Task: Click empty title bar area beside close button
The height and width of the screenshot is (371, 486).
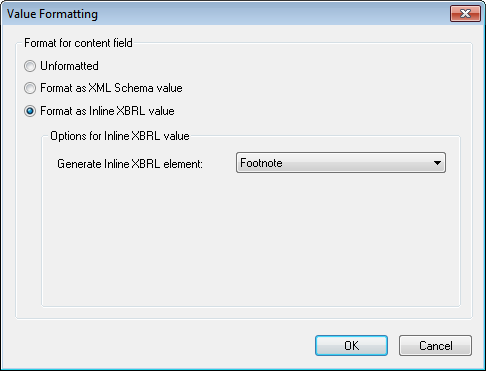Action: [273, 14]
